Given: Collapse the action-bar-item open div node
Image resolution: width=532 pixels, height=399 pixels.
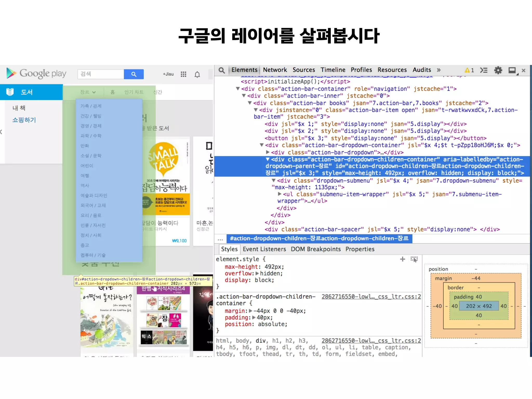Looking at the screenshot, I should [256, 110].
